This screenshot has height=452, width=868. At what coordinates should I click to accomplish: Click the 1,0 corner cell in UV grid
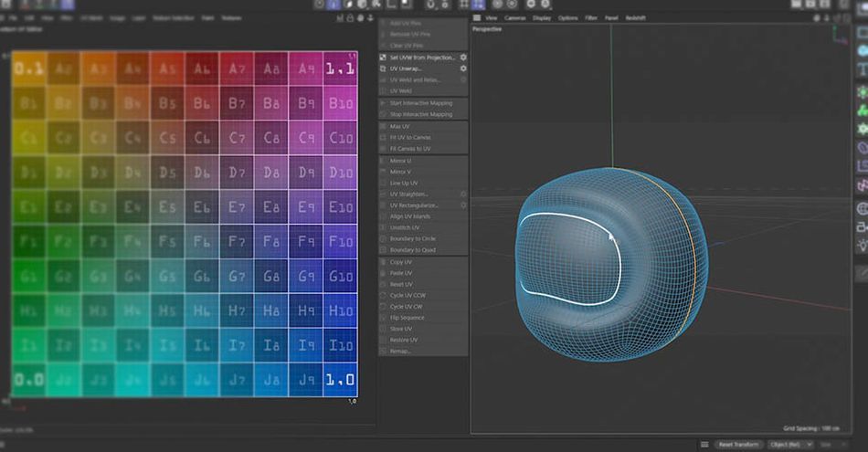pos(341,380)
